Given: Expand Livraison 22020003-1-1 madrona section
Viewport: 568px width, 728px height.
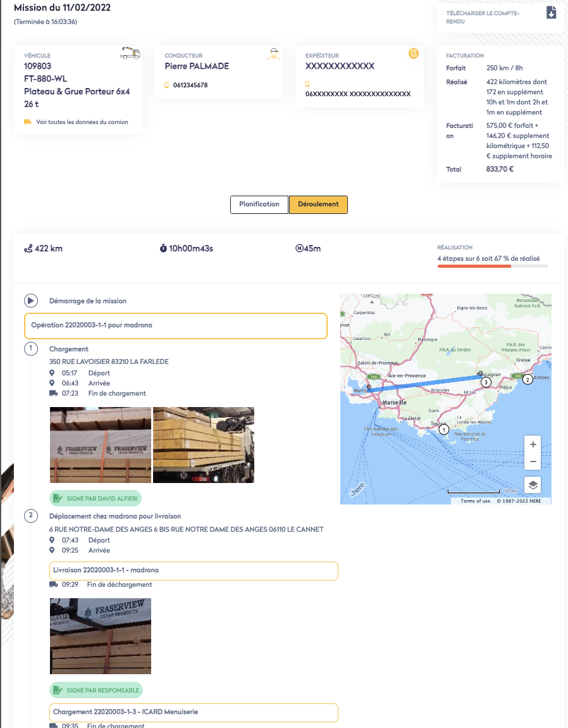Looking at the screenshot, I should 194,570.
